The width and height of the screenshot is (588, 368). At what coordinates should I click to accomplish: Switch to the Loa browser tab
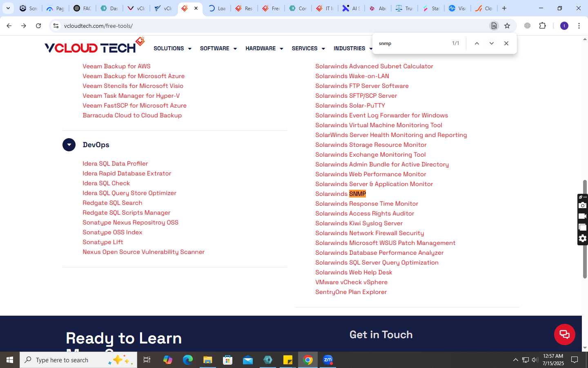[217, 8]
